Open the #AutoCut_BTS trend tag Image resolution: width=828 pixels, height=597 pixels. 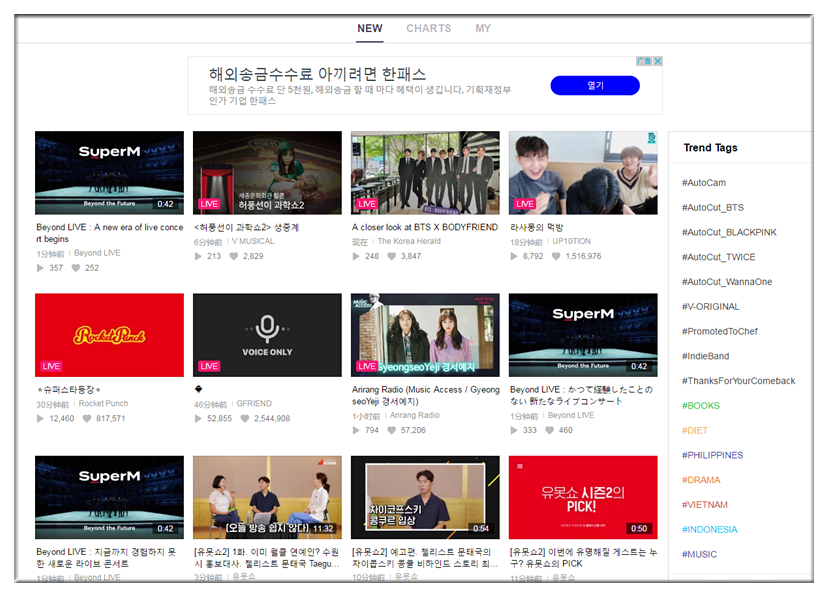click(x=712, y=208)
